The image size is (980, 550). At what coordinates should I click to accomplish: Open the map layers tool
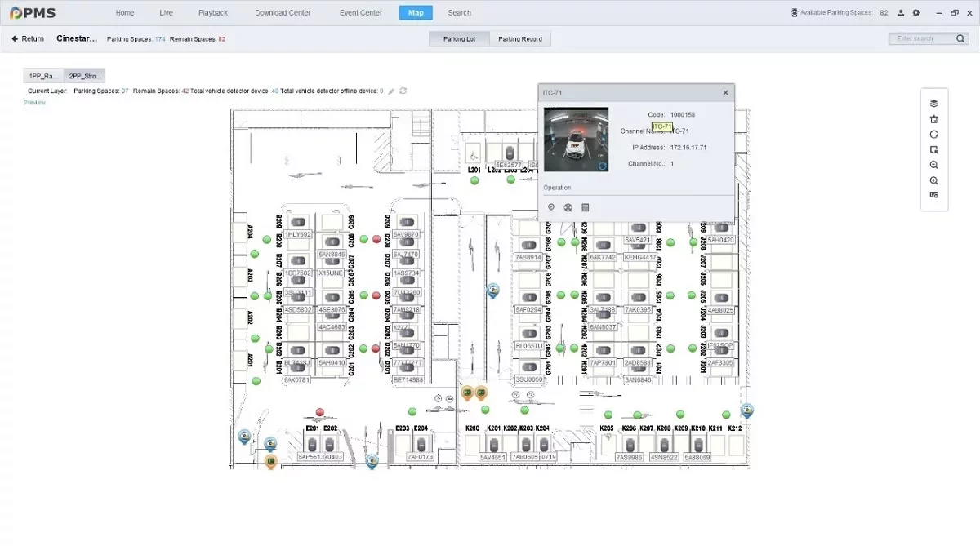933,104
